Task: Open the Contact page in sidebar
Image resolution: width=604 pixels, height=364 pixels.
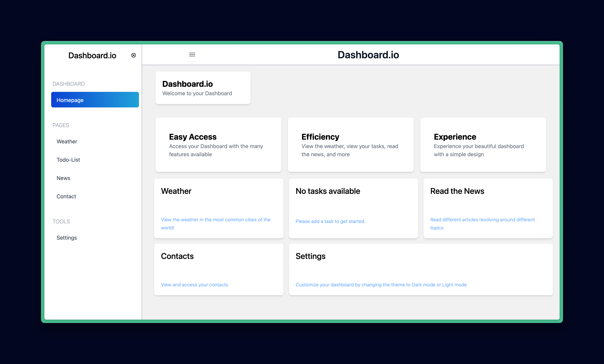Action: coord(66,196)
